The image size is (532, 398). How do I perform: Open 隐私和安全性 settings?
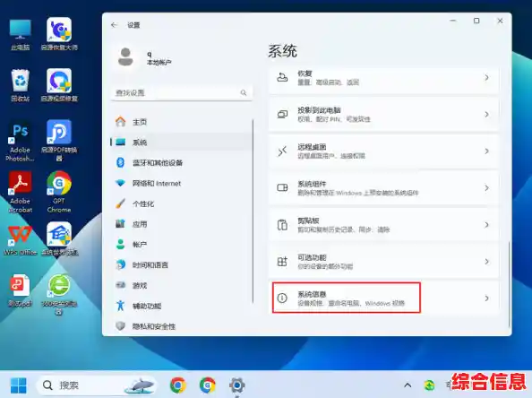tap(182, 326)
